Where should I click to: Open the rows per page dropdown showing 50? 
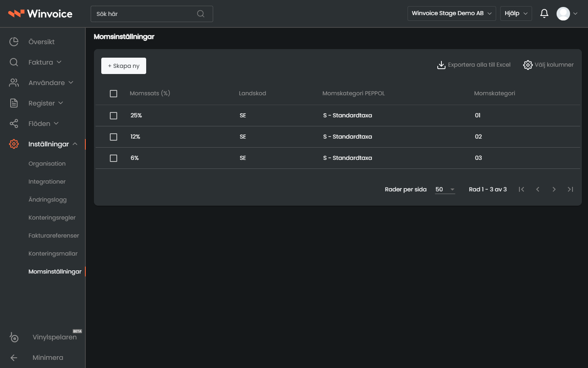445,189
